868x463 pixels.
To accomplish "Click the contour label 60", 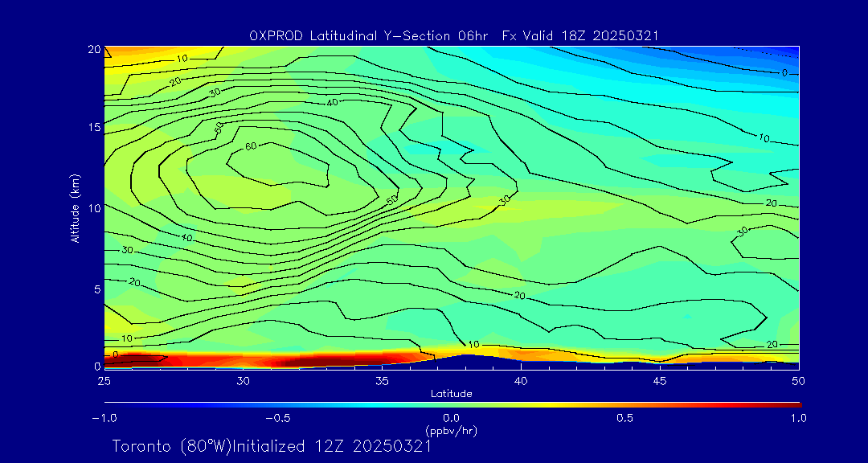I will click(x=251, y=146).
